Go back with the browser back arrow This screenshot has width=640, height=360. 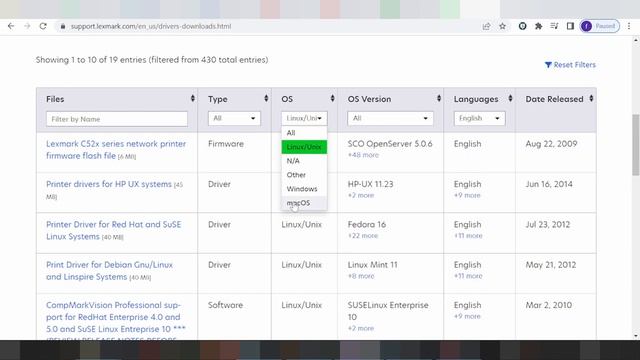click(x=11, y=26)
